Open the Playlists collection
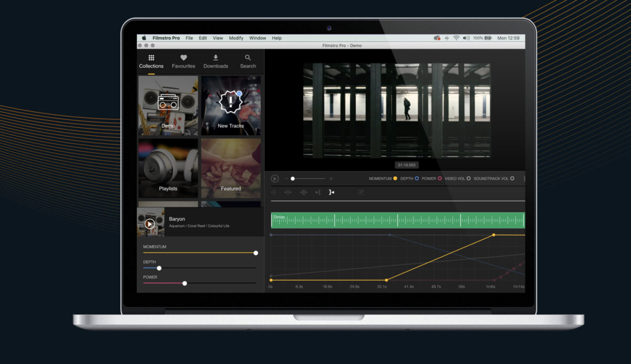This screenshot has width=631, height=364. coord(168,168)
